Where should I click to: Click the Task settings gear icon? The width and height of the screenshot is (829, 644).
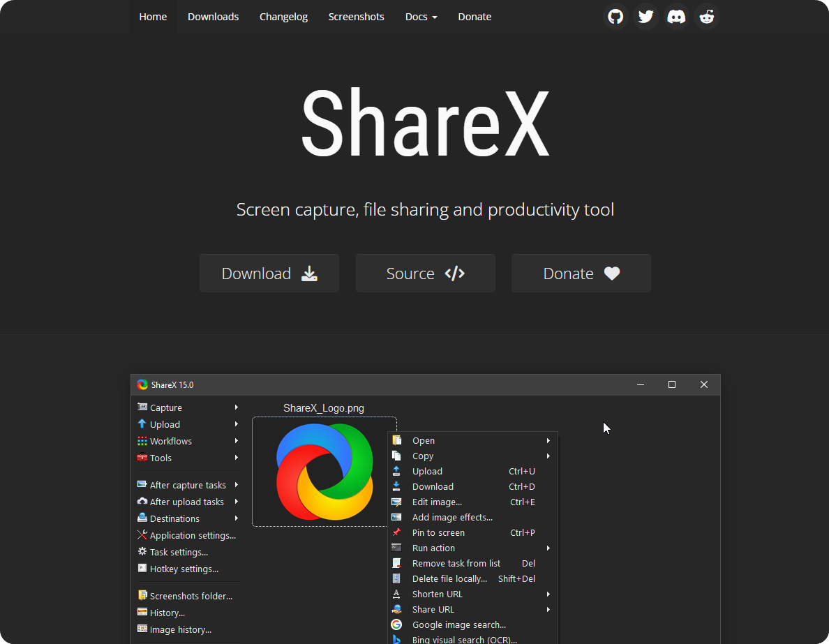[142, 551]
